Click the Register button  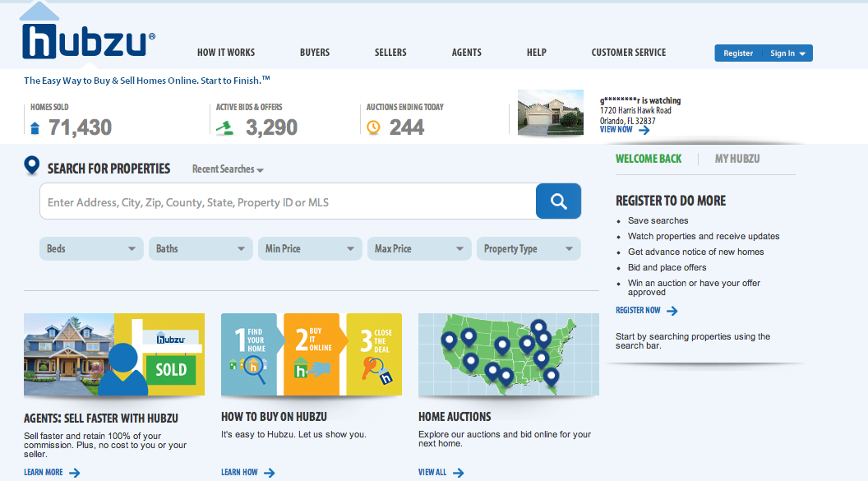coord(737,53)
